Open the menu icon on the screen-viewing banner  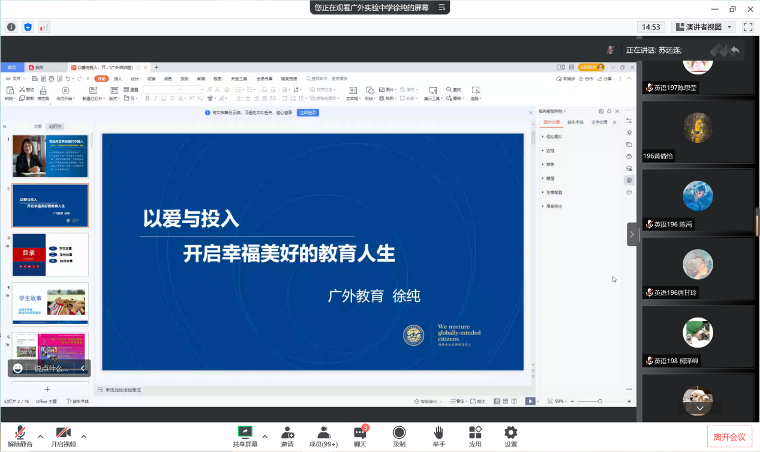point(442,7)
